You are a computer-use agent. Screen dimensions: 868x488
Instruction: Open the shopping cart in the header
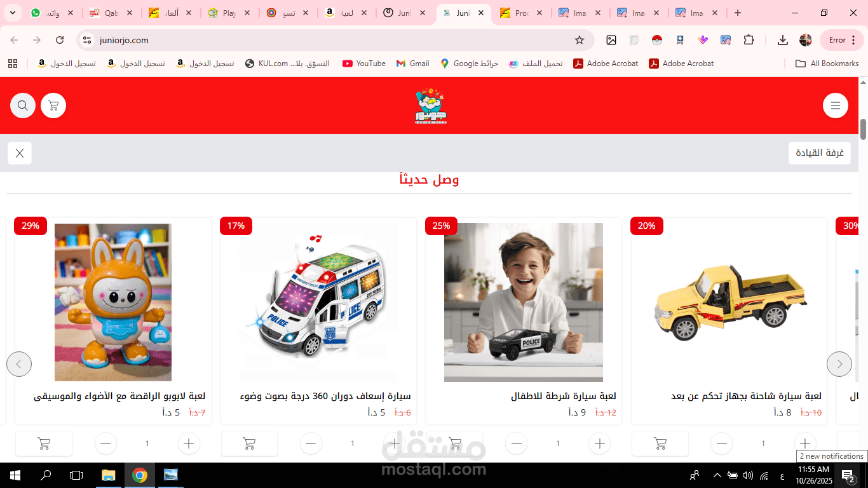53,105
